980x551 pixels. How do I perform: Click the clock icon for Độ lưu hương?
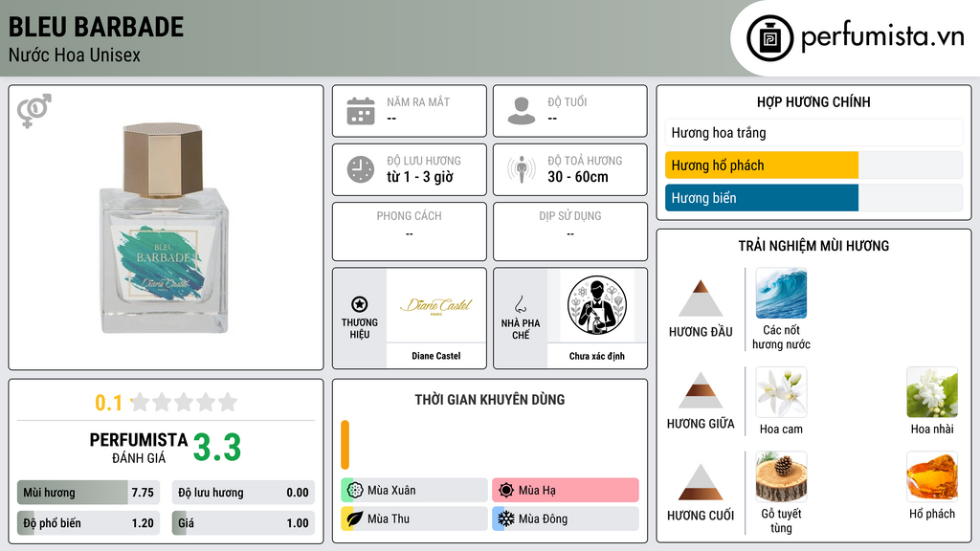361,169
